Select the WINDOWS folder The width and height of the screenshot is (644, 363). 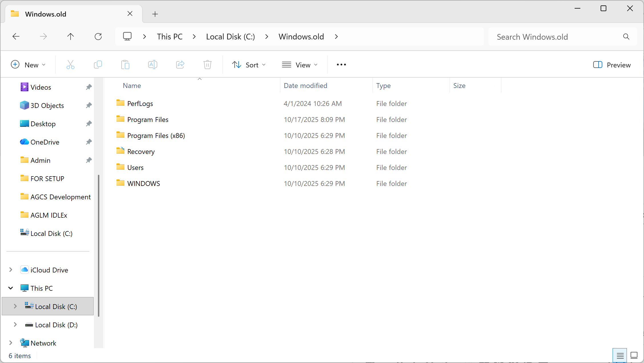click(144, 183)
